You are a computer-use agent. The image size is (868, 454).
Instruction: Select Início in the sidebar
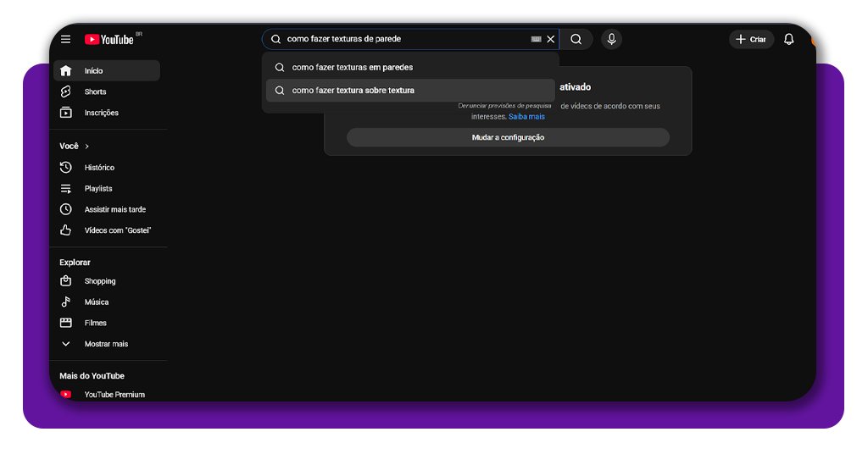click(93, 71)
